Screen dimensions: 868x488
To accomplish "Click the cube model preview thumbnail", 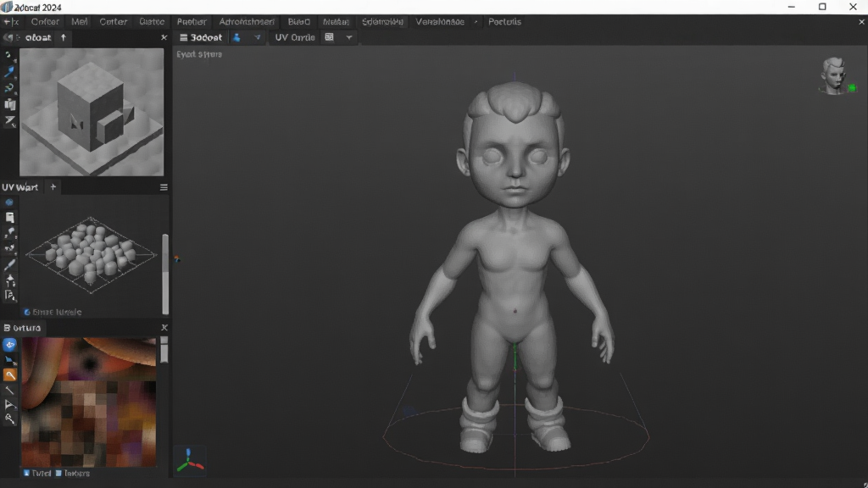I will [x=92, y=113].
